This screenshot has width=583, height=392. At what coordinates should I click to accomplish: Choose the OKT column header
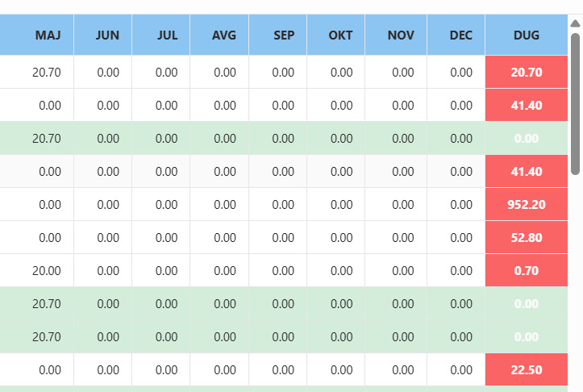pyautogui.click(x=341, y=35)
